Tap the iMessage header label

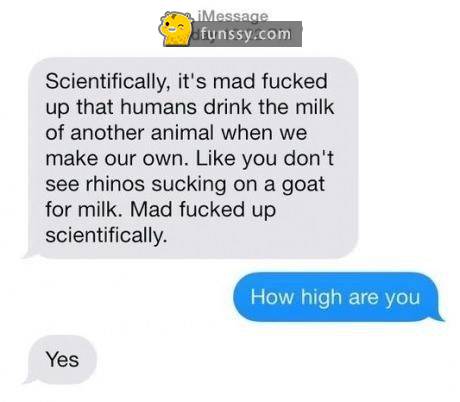tap(233, 16)
